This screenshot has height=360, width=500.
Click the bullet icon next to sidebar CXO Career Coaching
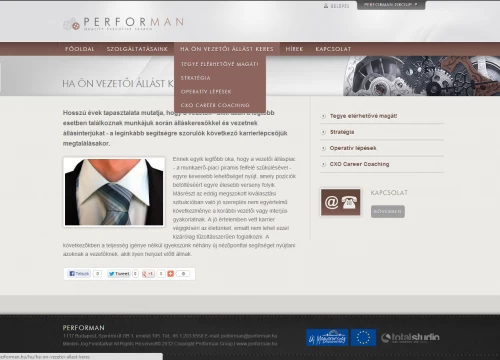(x=323, y=164)
